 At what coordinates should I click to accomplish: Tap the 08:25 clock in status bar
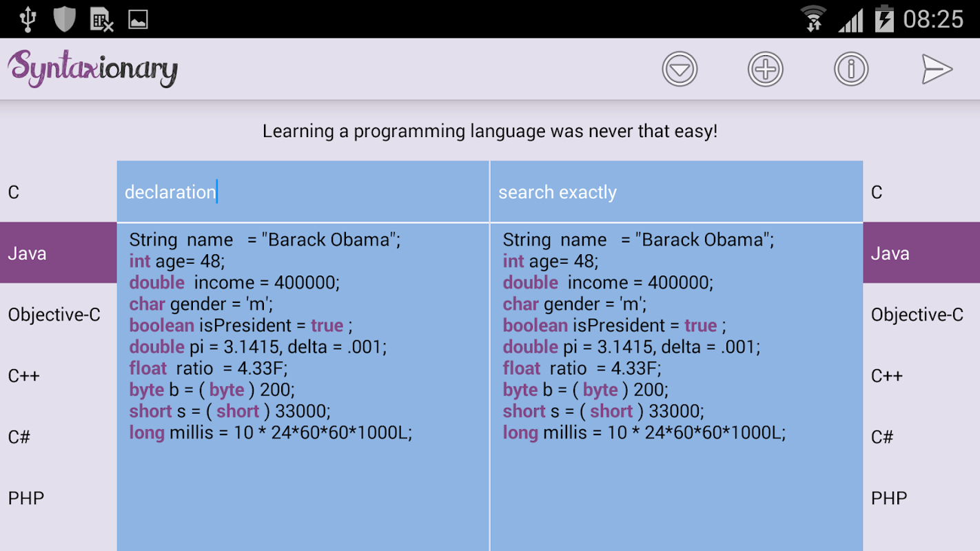tap(933, 19)
